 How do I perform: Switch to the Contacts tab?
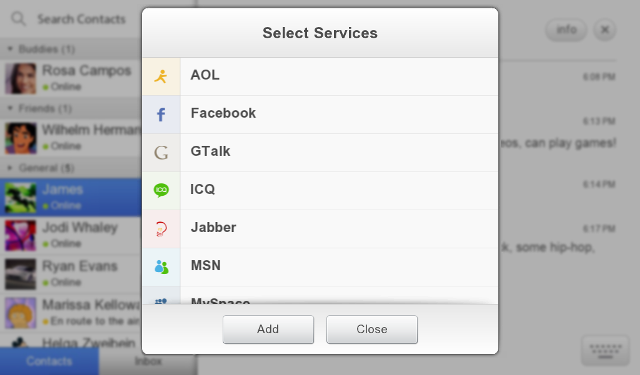pos(49,361)
